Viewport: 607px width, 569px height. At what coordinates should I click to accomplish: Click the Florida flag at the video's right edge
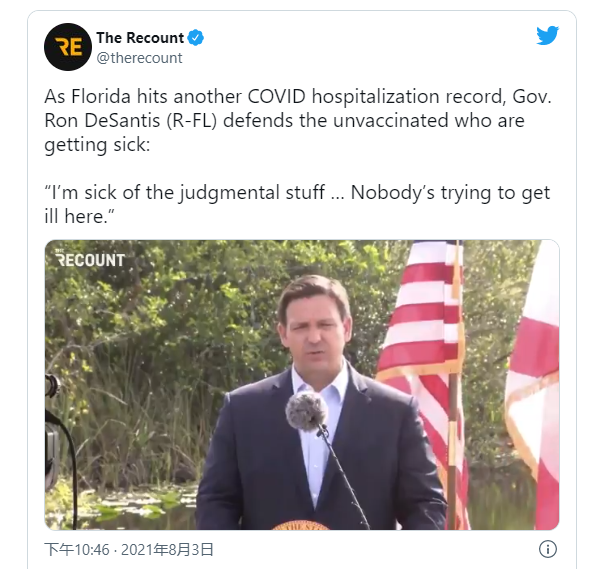(533, 383)
